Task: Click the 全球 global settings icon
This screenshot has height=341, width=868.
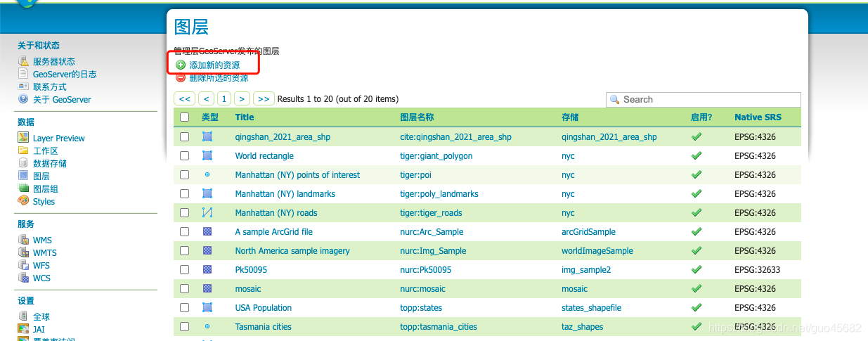Action: coord(23,316)
